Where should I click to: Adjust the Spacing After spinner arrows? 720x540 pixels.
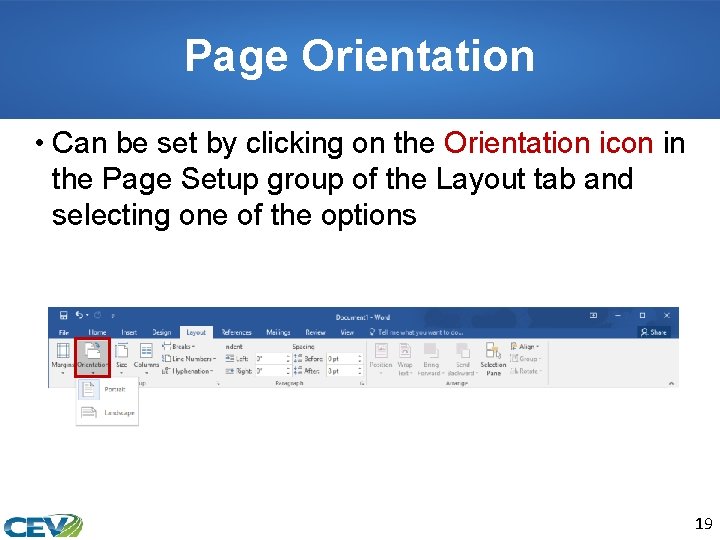[x=360, y=371]
